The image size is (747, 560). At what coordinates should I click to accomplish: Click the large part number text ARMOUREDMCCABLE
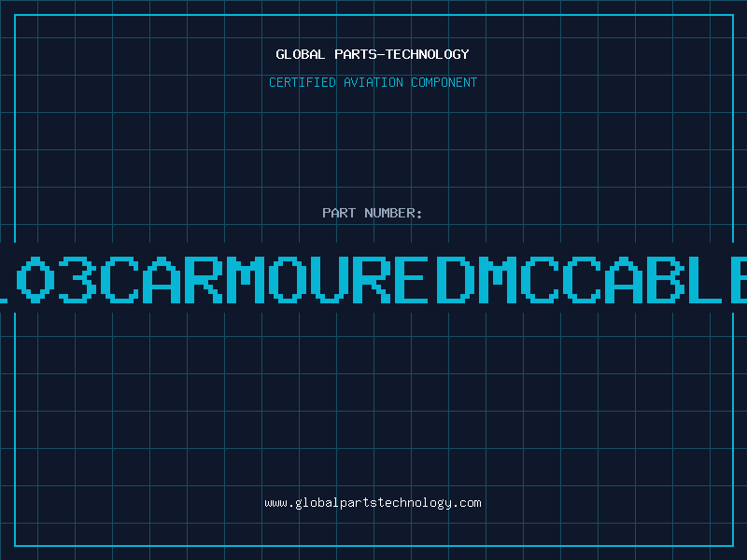coord(373,280)
